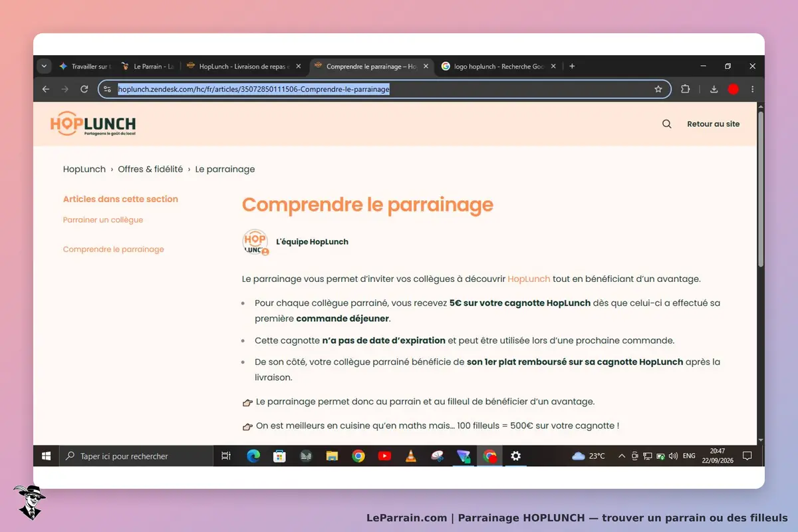Open the notification center icon
The image size is (798, 532).
pyautogui.click(x=747, y=456)
